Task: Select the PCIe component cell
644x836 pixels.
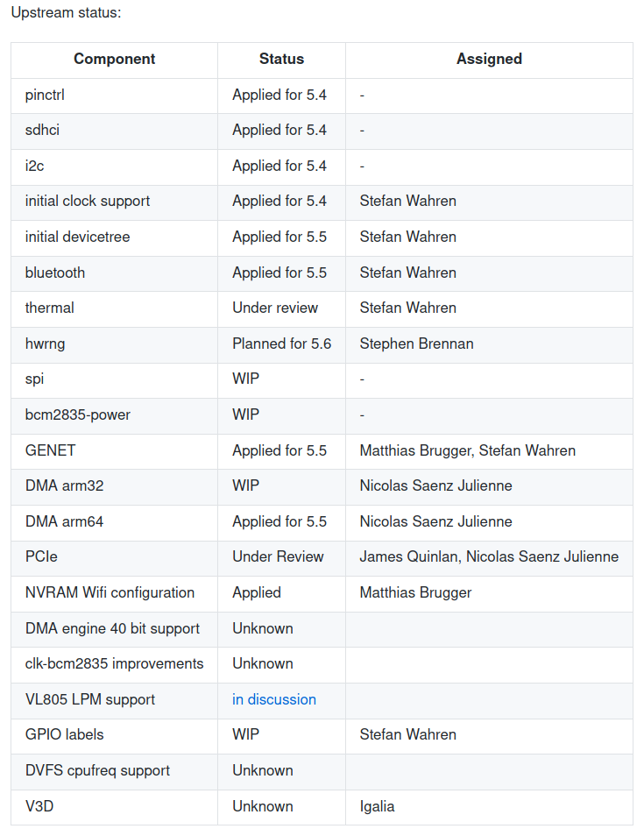Action: (x=41, y=556)
